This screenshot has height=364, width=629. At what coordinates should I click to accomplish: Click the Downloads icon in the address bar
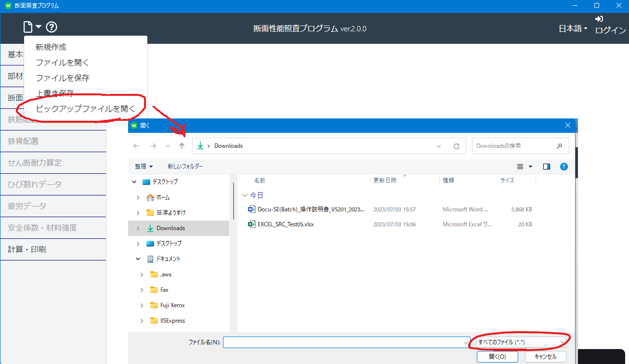(200, 145)
